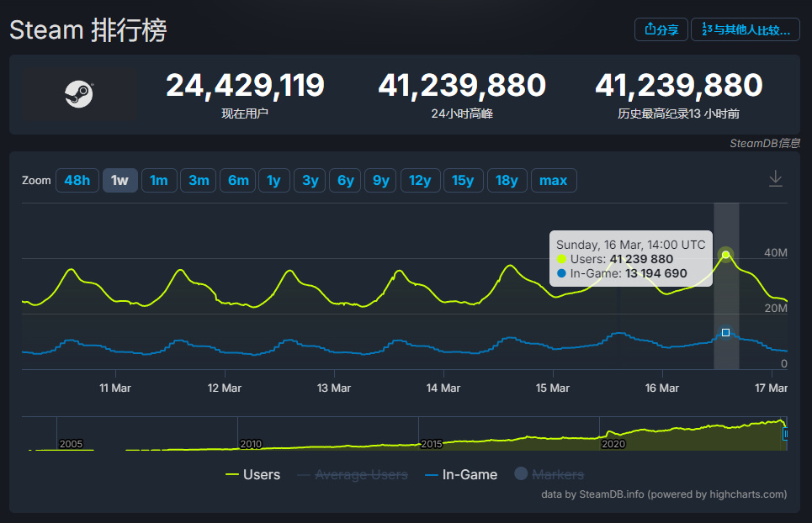Image resolution: width=812 pixels, height=523 pixels.
Task: Enable the Markers legend item
Action: coord(549,474)
